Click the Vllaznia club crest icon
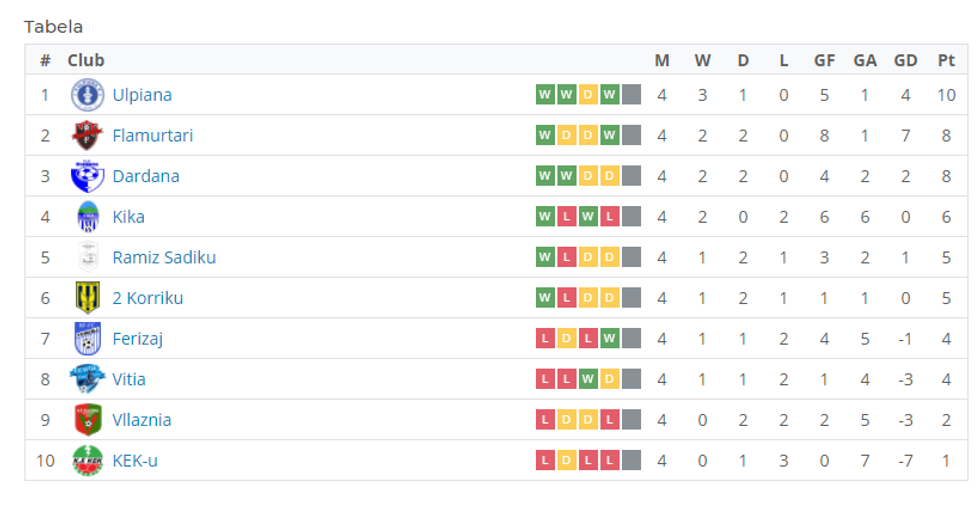 click(x=87, y=420)
